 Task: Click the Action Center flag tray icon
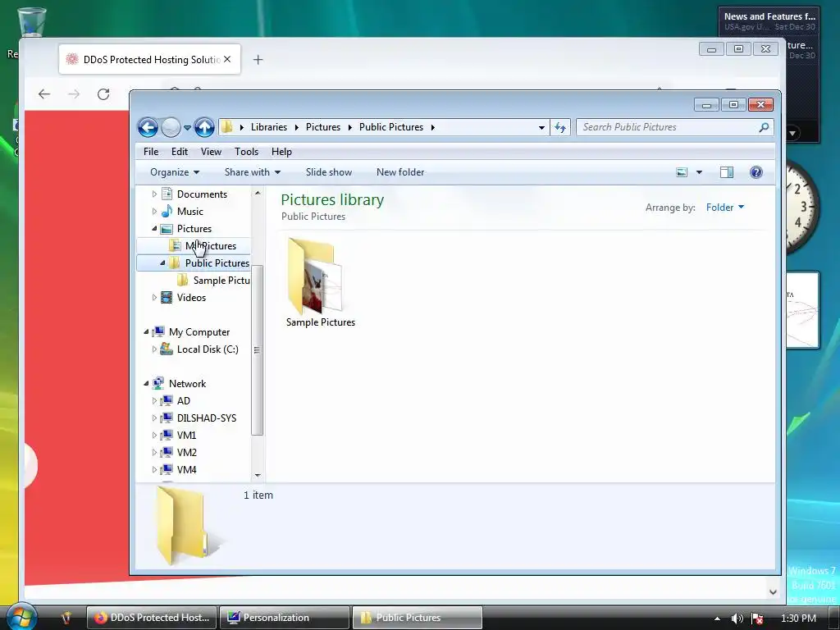point(757,619)
